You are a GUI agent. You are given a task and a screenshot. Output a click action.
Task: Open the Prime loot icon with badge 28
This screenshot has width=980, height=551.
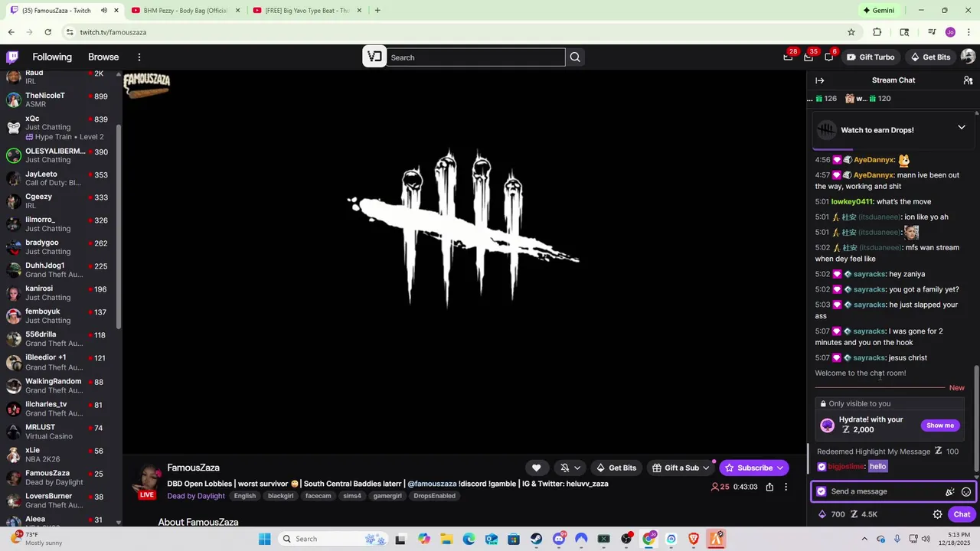(x=789, y=57)
